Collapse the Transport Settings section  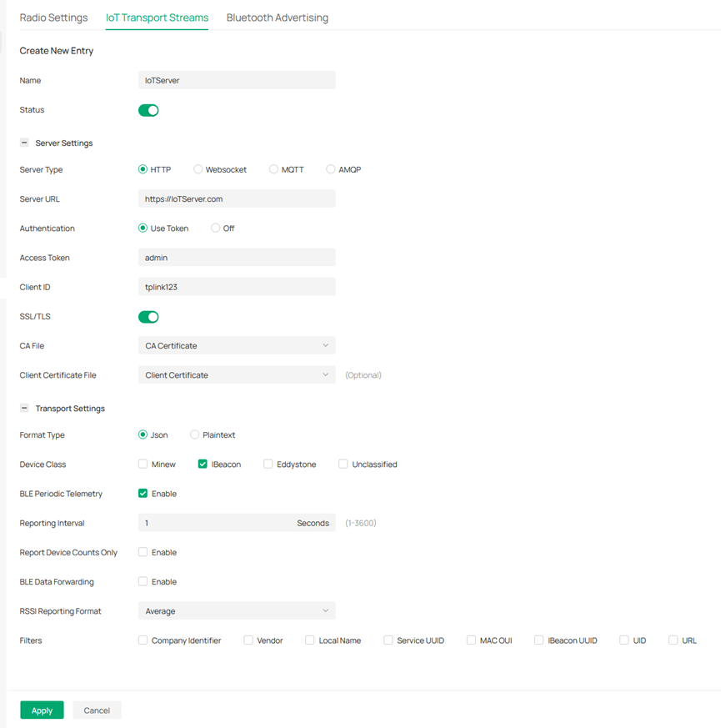[25, 408]
